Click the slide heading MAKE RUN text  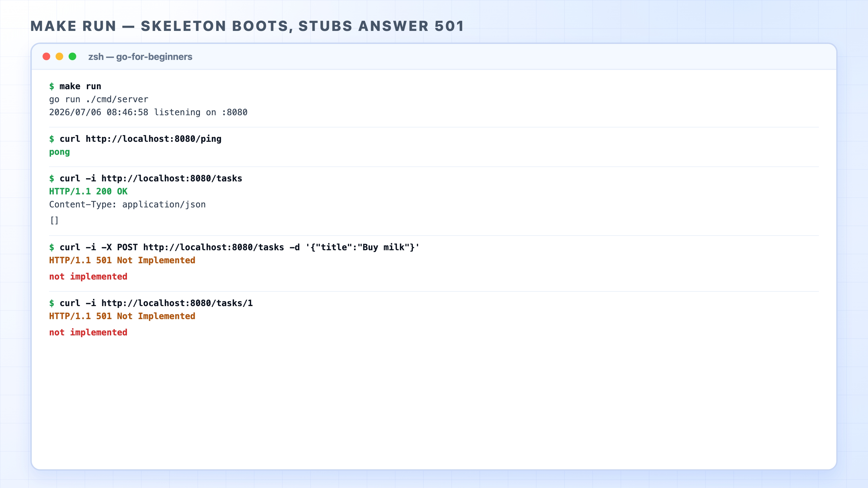coord(74,26)
